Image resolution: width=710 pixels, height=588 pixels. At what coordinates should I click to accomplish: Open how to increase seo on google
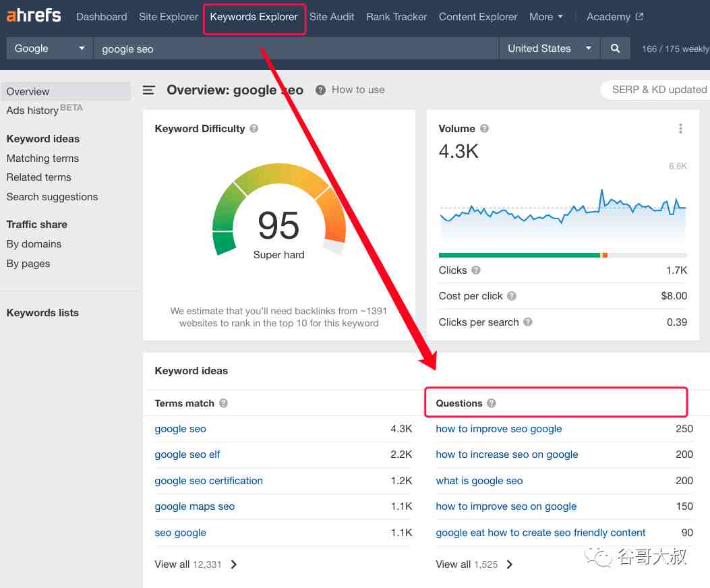tap(507, 454)
